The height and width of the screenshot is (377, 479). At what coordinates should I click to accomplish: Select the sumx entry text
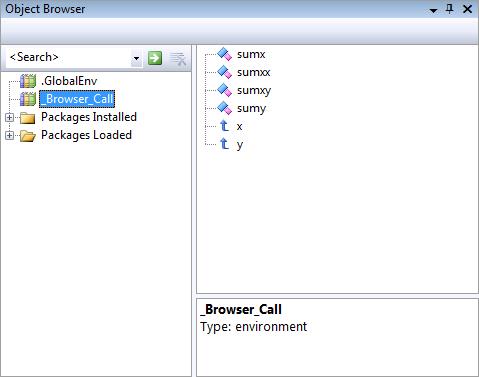click(251, 54)
